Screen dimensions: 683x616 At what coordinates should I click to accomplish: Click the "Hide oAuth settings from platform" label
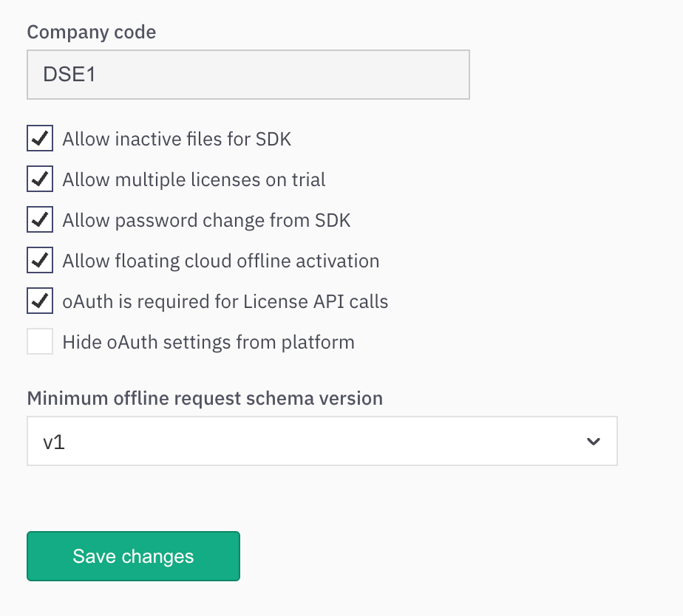[x=208, y=342]
